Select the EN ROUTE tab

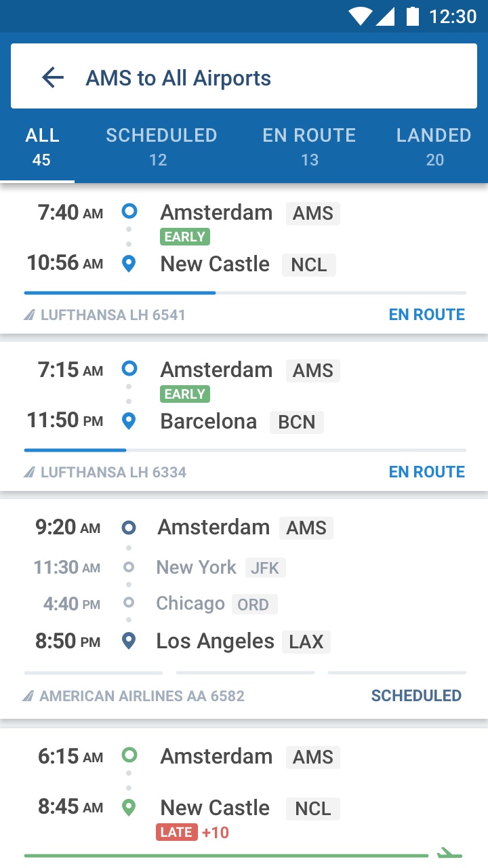tap(309, 146)
